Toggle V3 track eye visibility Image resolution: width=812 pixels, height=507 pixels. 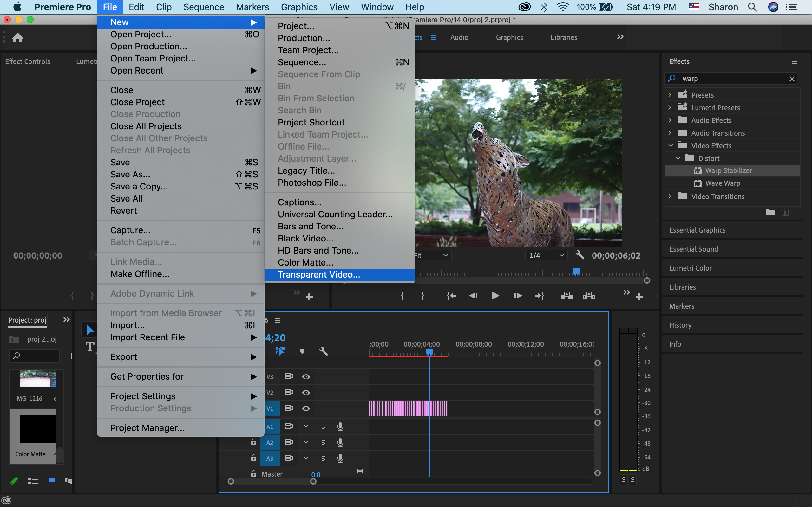point(306,376)
